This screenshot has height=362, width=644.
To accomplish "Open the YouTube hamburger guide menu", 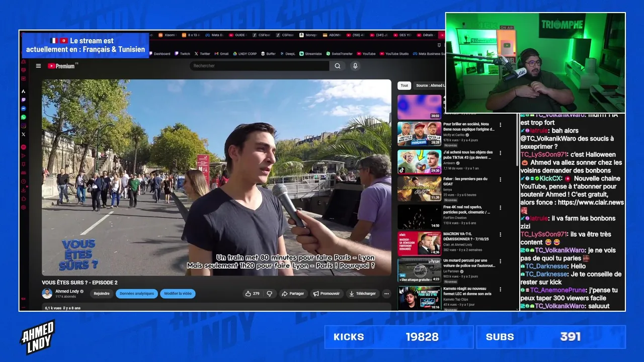I will (x=38, y=66).
